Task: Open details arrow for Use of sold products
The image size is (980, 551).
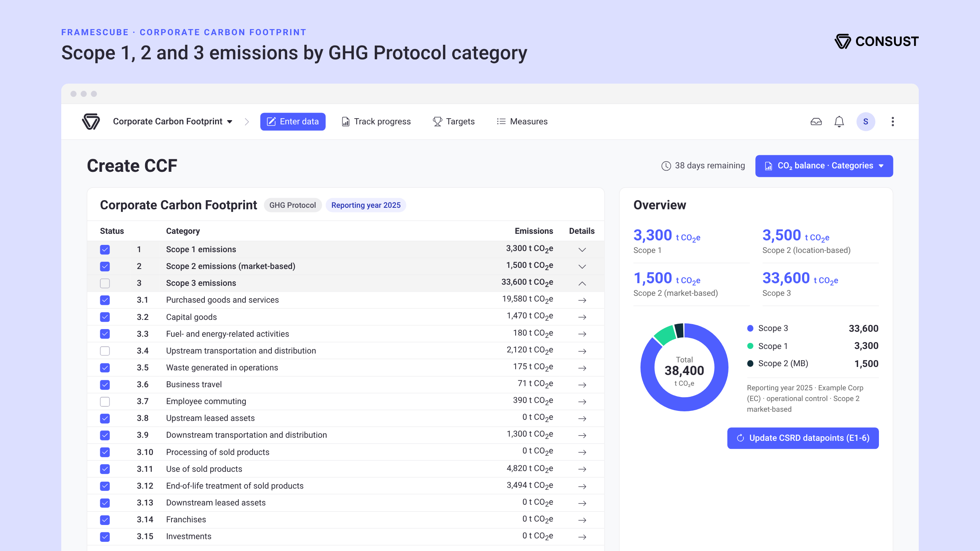Action: 582,469
